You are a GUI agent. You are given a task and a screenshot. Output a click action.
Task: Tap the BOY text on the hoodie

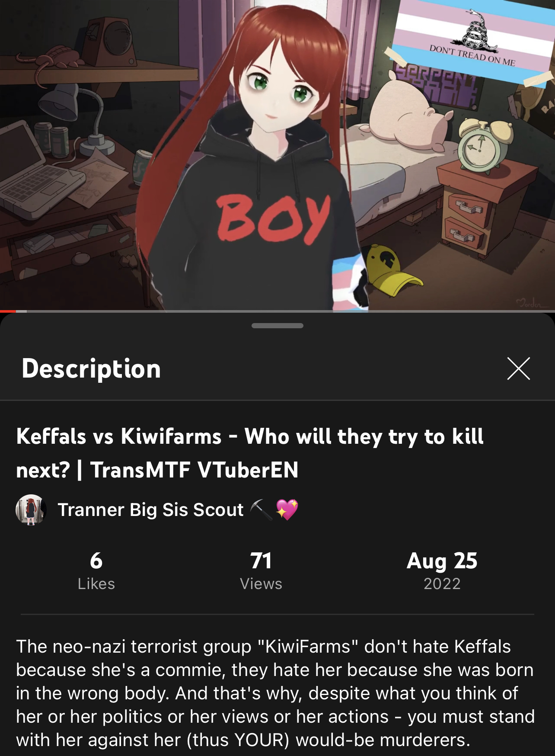(273, 219)
